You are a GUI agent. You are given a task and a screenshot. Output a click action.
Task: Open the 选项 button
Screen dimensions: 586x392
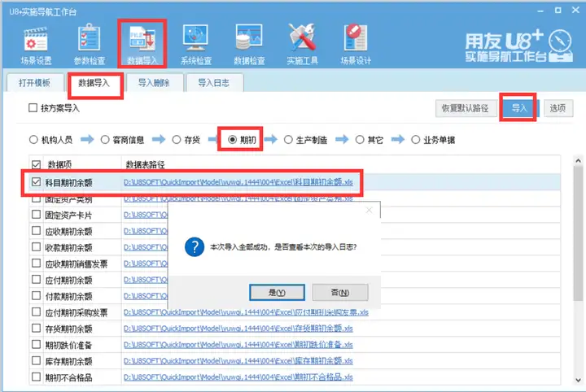(x=558, y=108)
